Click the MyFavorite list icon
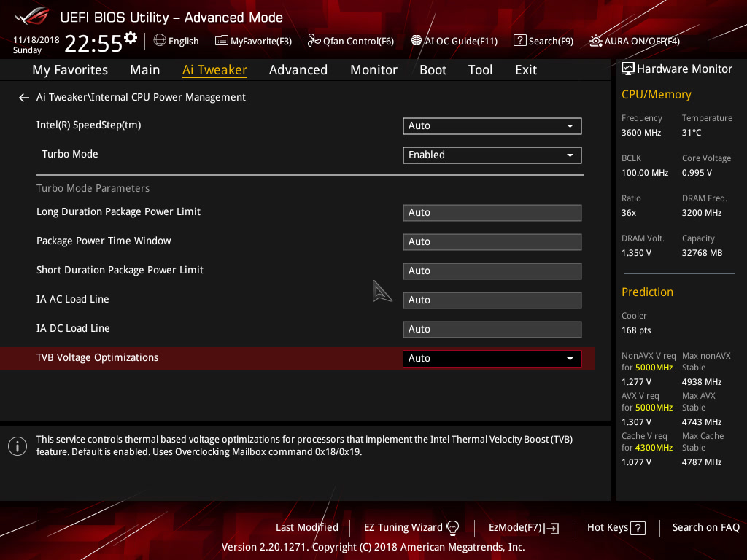 click(222, 41)
